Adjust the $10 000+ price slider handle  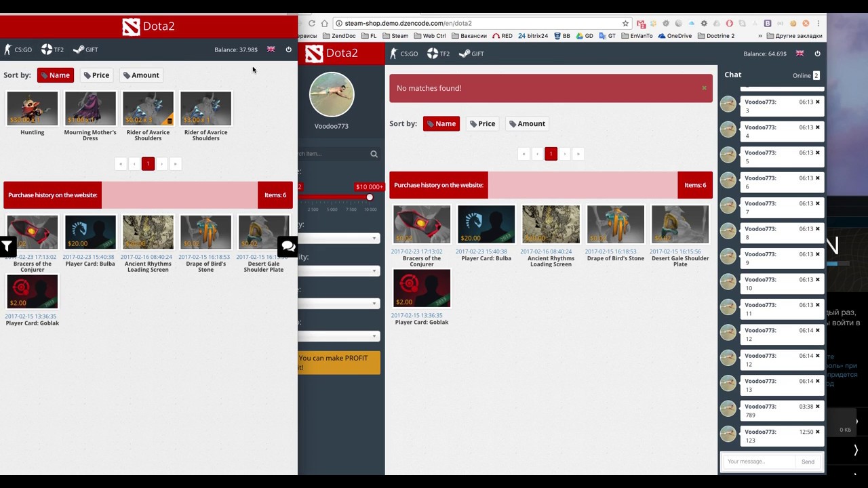pos(370,197)
